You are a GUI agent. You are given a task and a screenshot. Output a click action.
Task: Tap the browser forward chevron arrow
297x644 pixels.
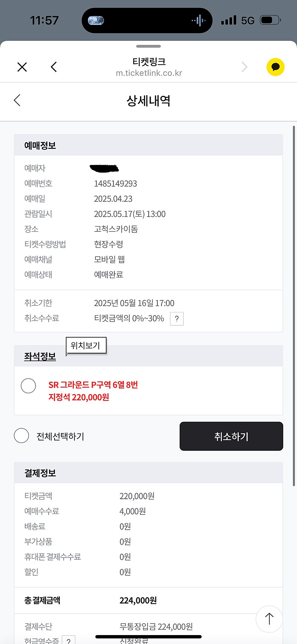pyautogui.click(x=244, y=67)
